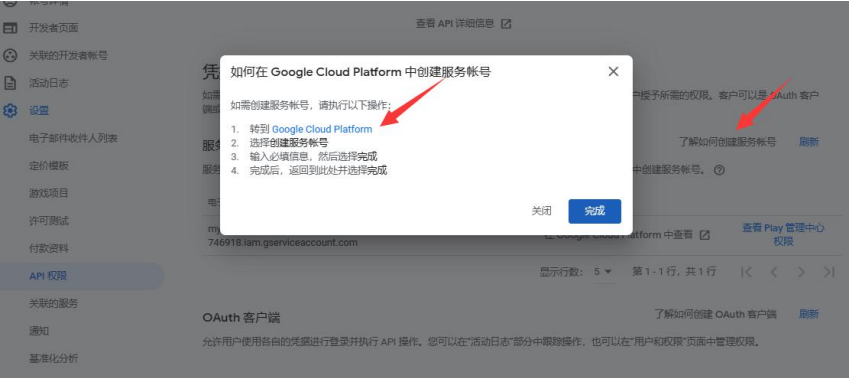Viewport: 851px width, 378px height.
Task: Click 查看 Play 管理中心权限 link
Action: tap(783, 235)
